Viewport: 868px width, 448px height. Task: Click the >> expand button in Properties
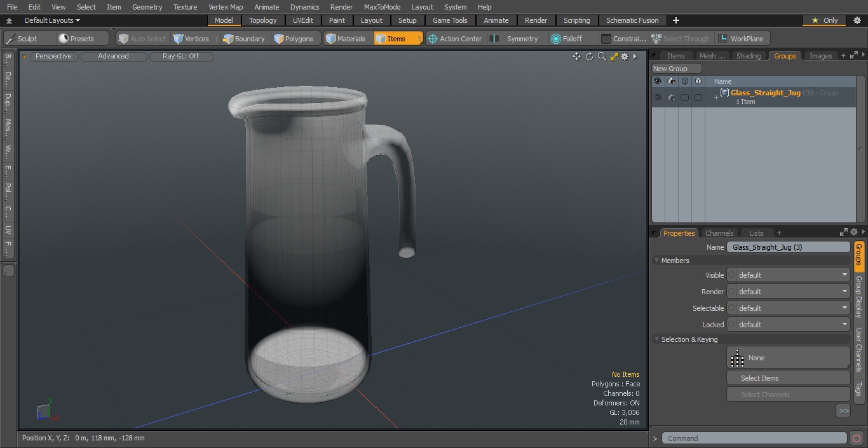tap(843, 411)
